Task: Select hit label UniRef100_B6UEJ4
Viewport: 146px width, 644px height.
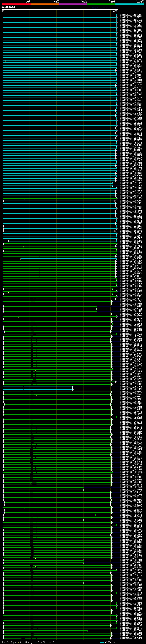Action: pyautogui.click(x=131, y=45)
